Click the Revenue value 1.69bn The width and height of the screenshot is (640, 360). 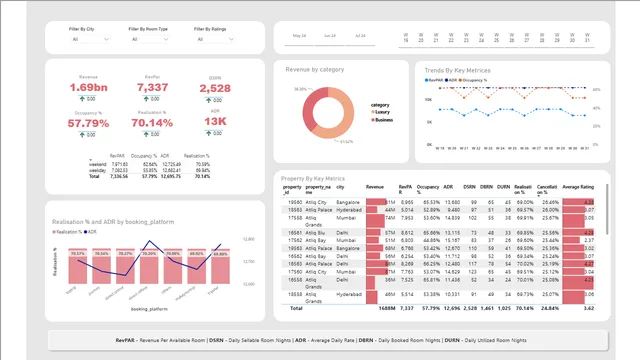[x=88, y=87]
